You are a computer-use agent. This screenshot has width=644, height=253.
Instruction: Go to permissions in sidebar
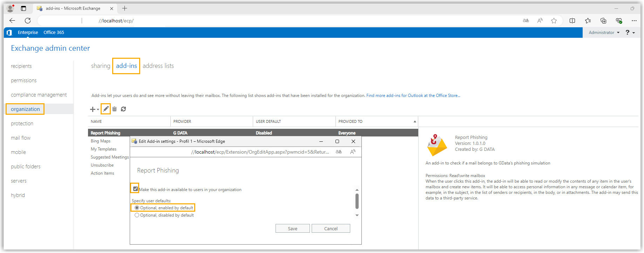click(x=24, y=80)
